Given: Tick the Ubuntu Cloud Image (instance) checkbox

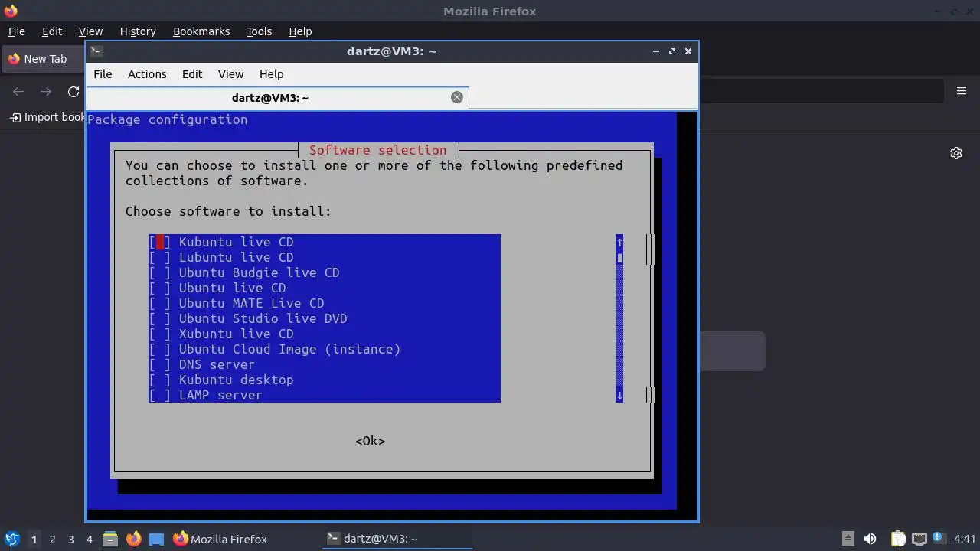Looking at the screenshot, I should (x=160, y=349).
